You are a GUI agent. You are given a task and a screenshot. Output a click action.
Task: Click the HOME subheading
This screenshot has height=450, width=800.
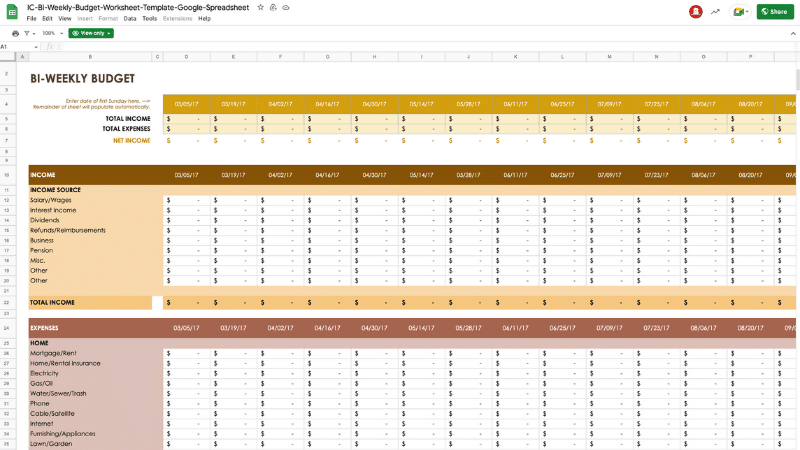[39, 343]
